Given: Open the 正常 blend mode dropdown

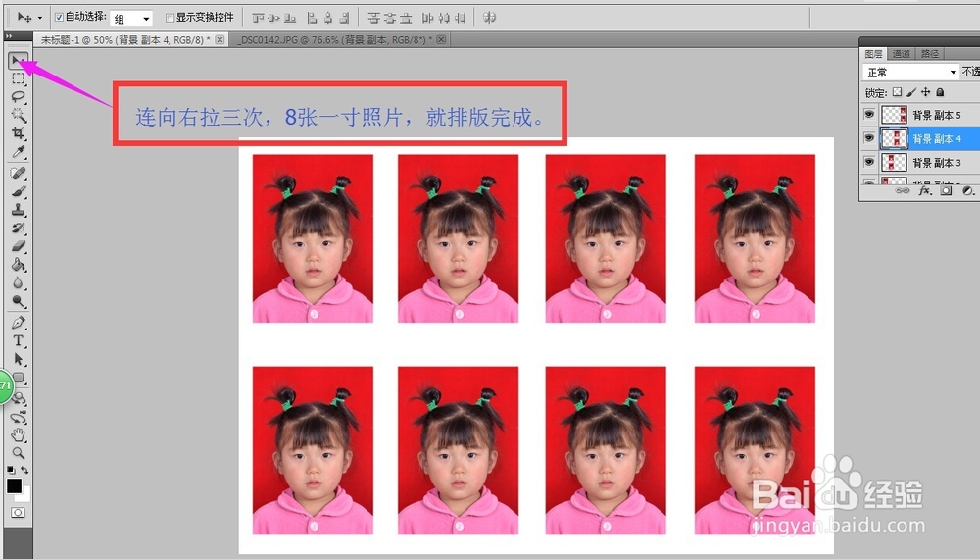Looking at the screenshot, I should (x=910, y=72).
